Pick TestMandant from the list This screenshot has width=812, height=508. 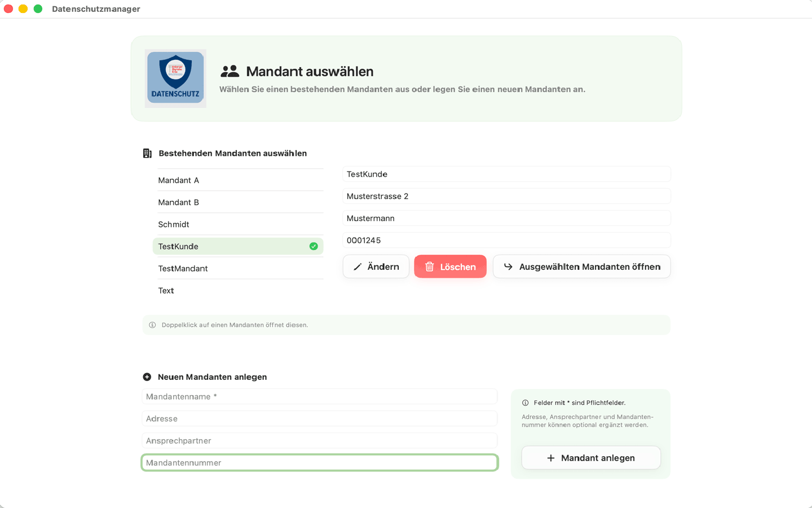tap(238, 268)
